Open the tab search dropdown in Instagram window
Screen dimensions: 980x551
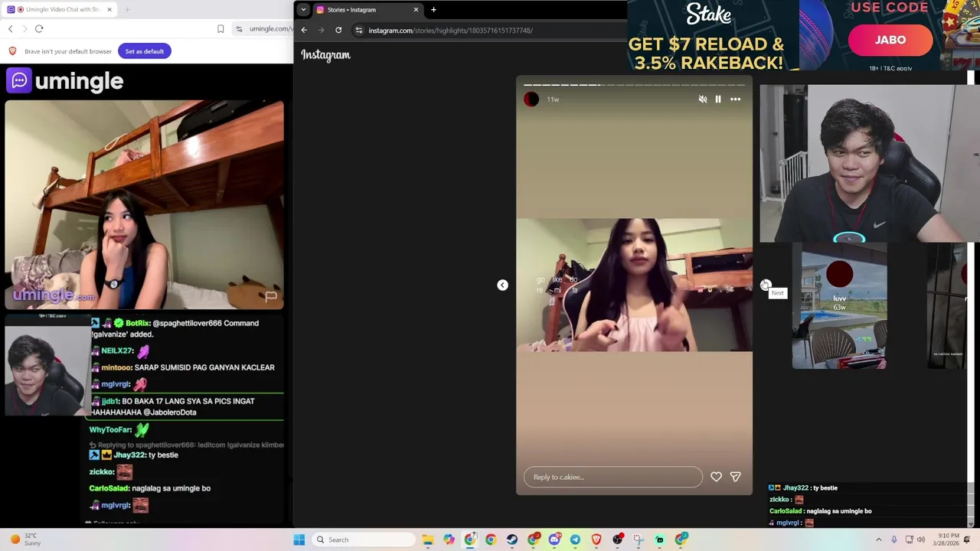tap(303, 10)
